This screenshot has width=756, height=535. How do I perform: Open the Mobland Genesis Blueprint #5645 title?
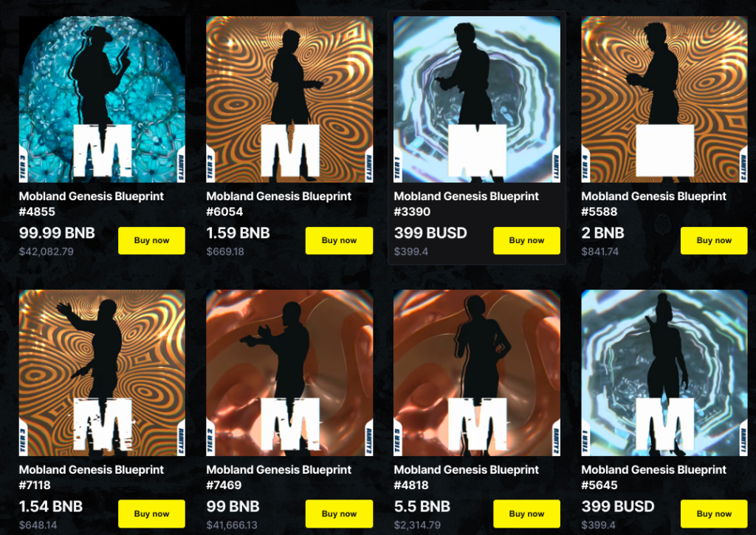654,477
